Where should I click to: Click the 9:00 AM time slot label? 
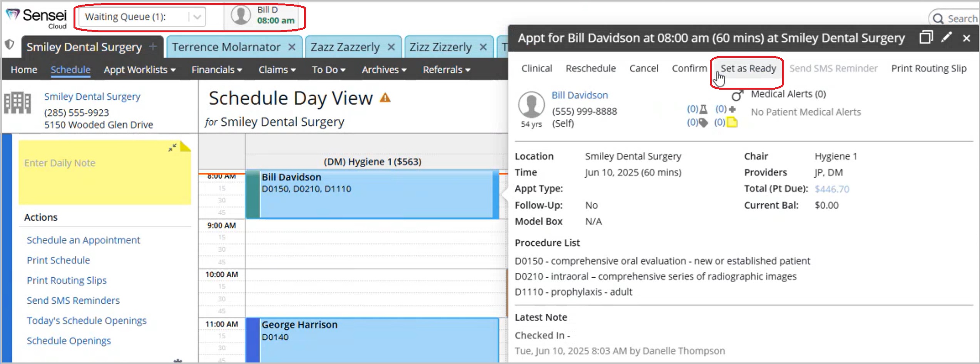point(221,225)
